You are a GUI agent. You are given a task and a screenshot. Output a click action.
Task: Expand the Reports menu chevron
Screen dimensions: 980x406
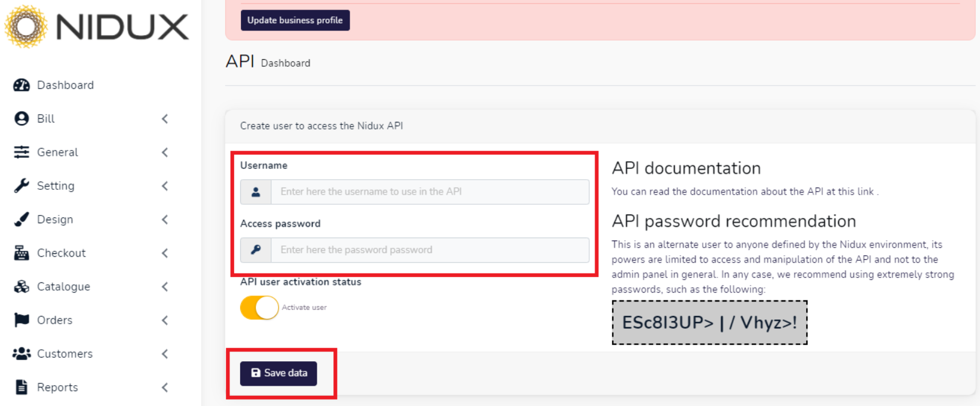[165, 387]
